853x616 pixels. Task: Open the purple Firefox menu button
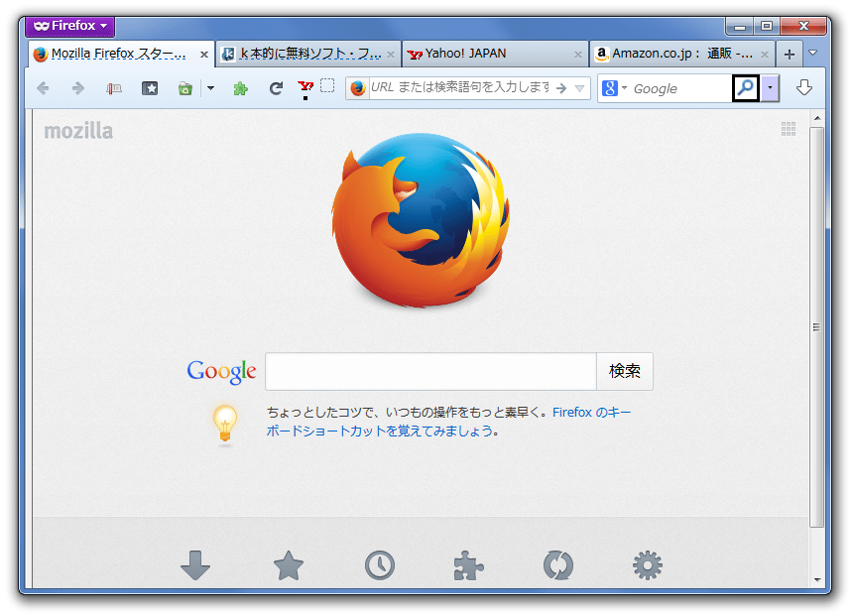[70, 26]
